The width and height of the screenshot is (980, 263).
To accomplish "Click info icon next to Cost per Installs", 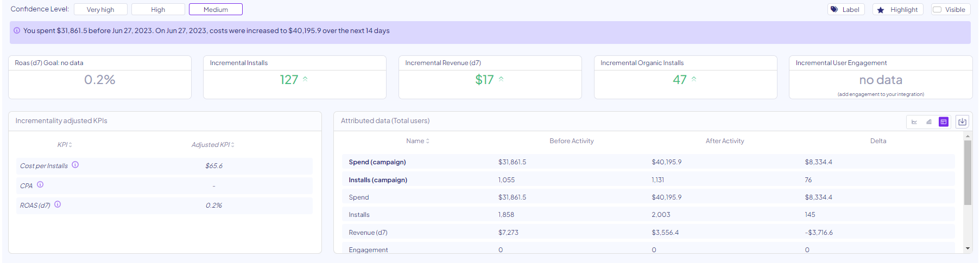I will tap(75, 165).
